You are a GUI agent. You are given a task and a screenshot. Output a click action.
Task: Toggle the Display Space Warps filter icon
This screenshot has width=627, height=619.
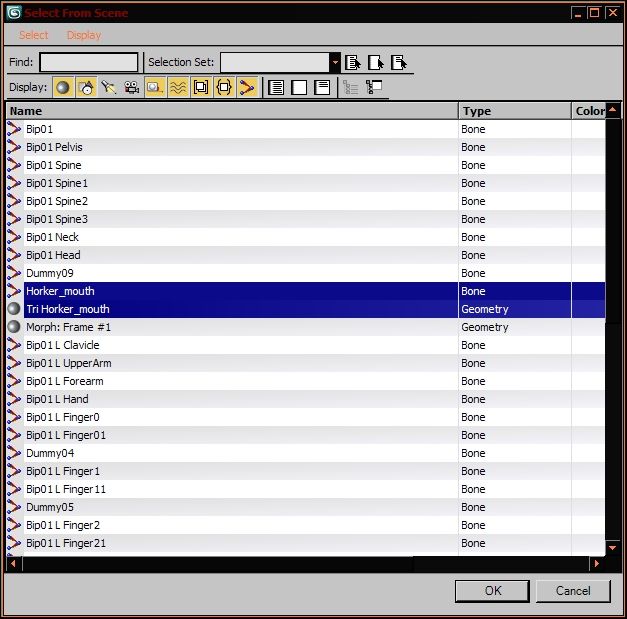[178, 87]
